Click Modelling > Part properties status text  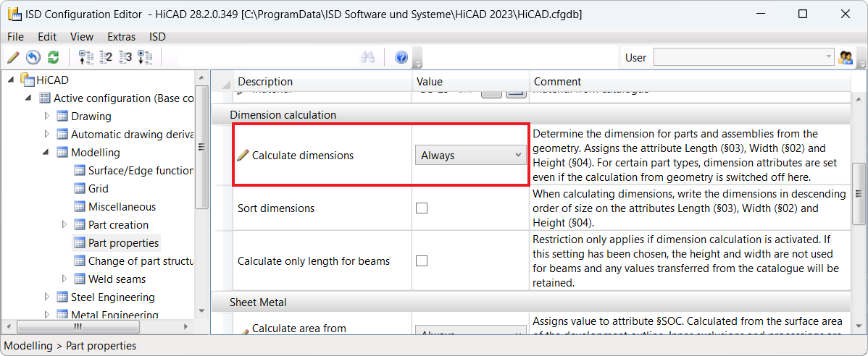(70, 346)
